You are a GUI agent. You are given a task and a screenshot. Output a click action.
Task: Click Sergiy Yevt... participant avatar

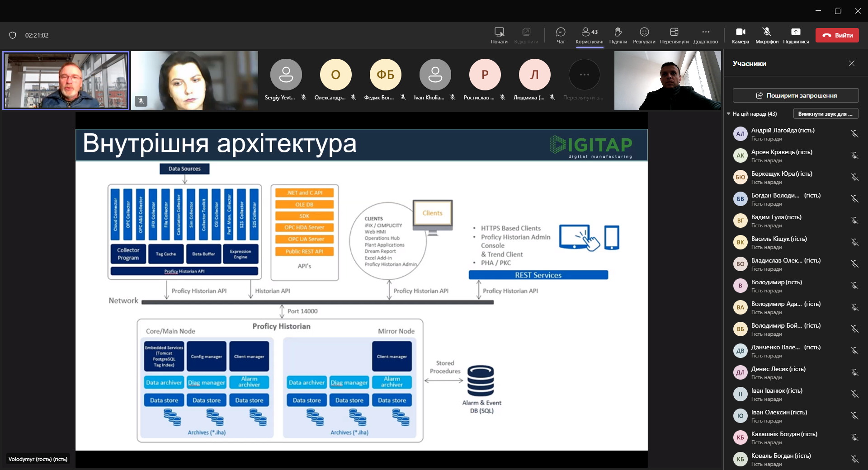pyautogui.click(x=286, y=75)
